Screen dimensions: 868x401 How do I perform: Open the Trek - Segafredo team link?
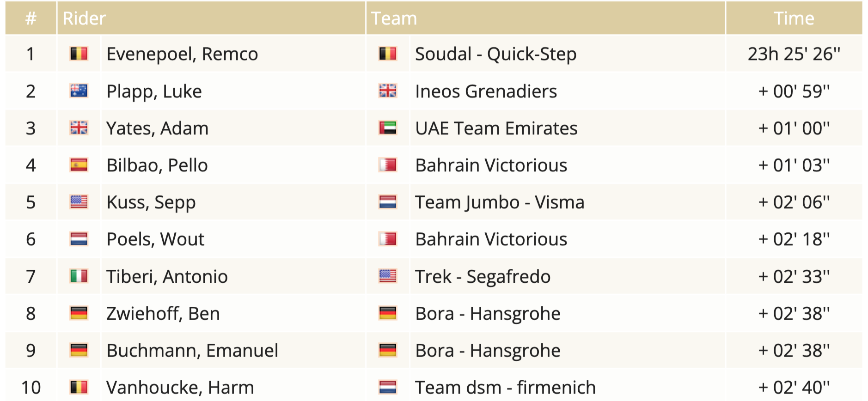tap(483, 276)
